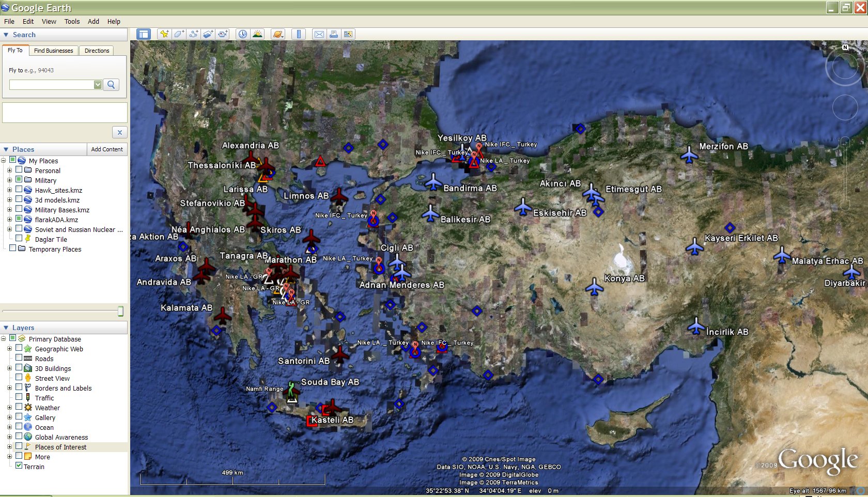Hide the sidebar using the toolbar icon

click(143, 34)
